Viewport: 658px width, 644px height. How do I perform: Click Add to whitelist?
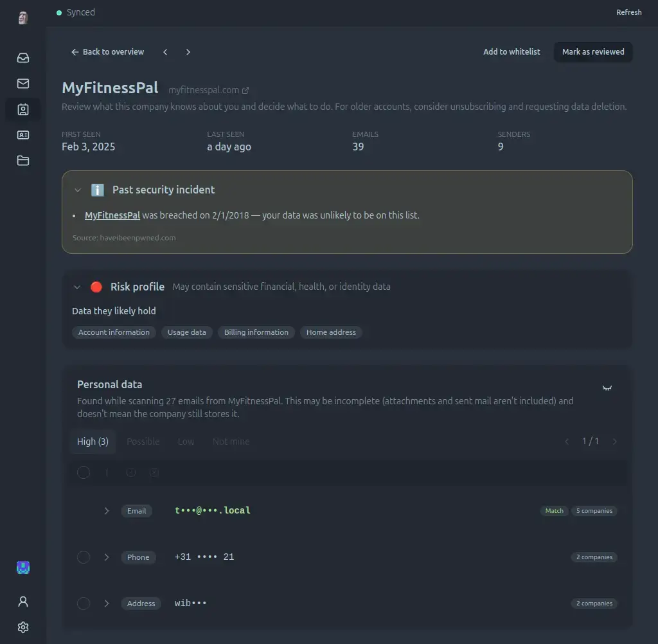coord(511,52)
